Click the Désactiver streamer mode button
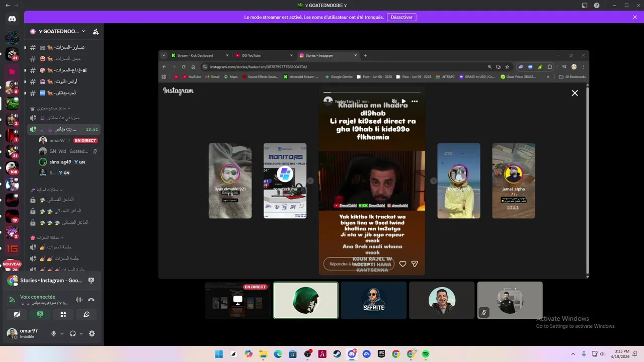This screenshot has width=644, height=362. (401, 17)
